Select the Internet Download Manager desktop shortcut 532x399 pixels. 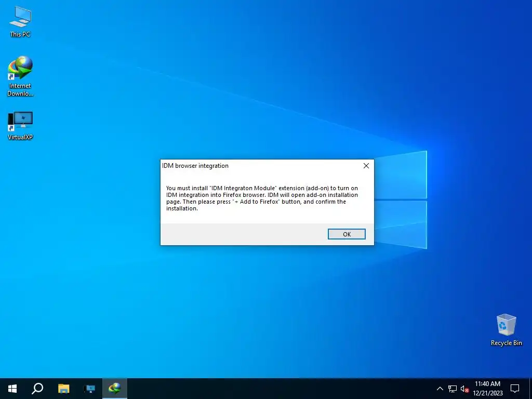(20, 76)
